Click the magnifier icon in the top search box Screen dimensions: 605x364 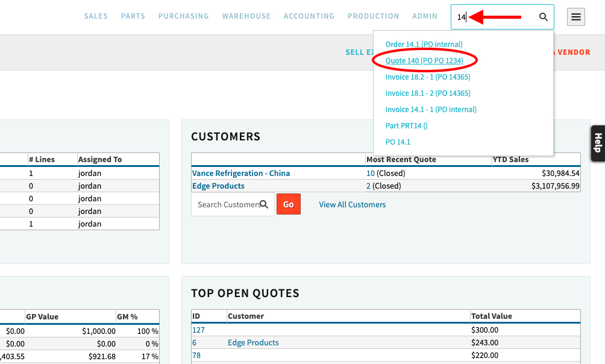(x=544, y=17)
